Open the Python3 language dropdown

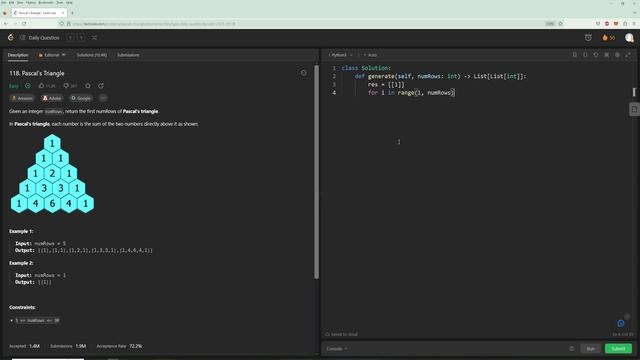coord(340,55)
